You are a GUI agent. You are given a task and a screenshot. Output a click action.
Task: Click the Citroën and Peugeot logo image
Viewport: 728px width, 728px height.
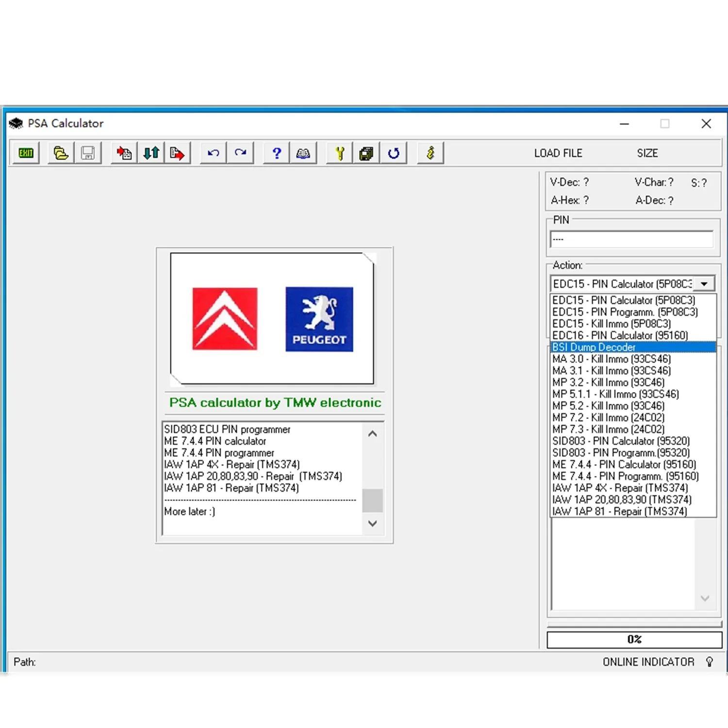click(x=272, y=318)
